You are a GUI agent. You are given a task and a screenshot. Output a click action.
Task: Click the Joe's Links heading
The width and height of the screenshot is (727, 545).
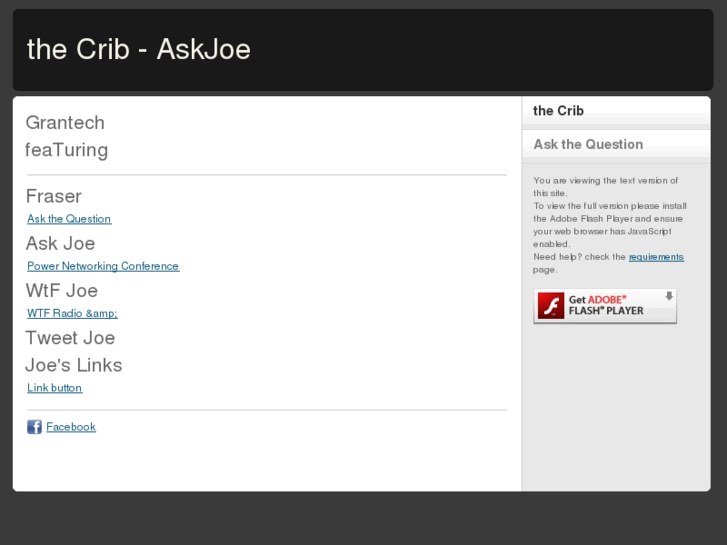(74, 365)
